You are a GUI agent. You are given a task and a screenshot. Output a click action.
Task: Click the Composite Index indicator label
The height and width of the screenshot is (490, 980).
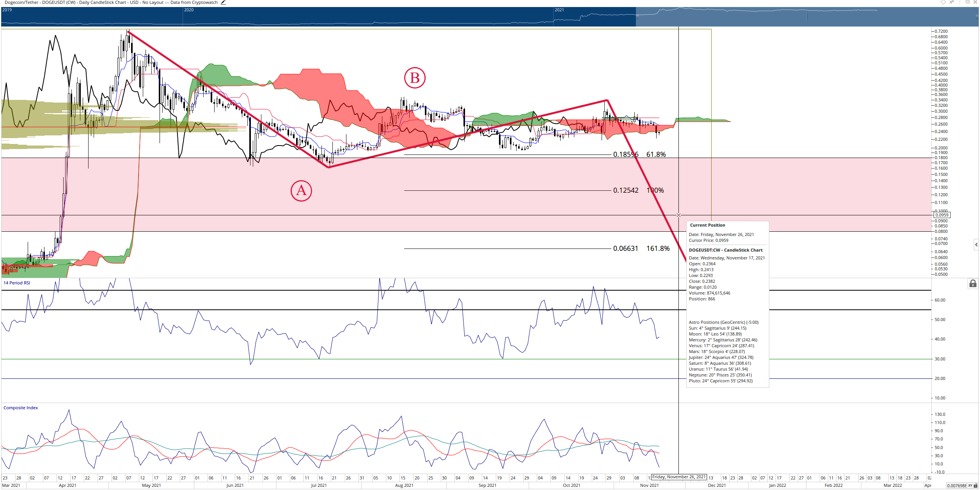(x=21, y=408)
